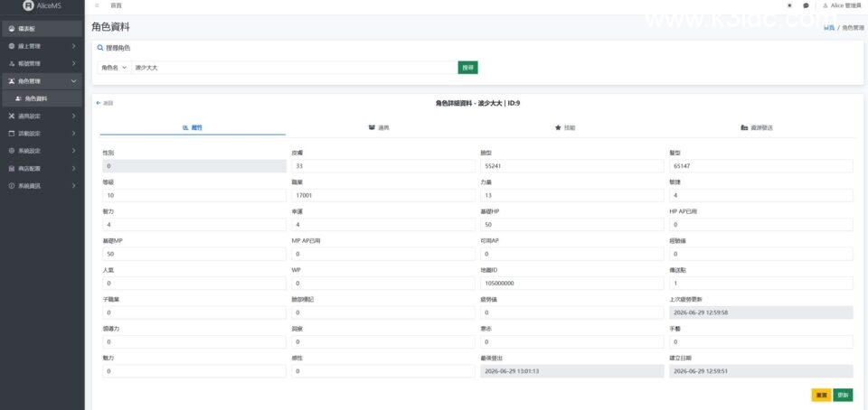Click the 系統設定 gear icon
The width and height of the screenshot is (868, 410).
12,151
